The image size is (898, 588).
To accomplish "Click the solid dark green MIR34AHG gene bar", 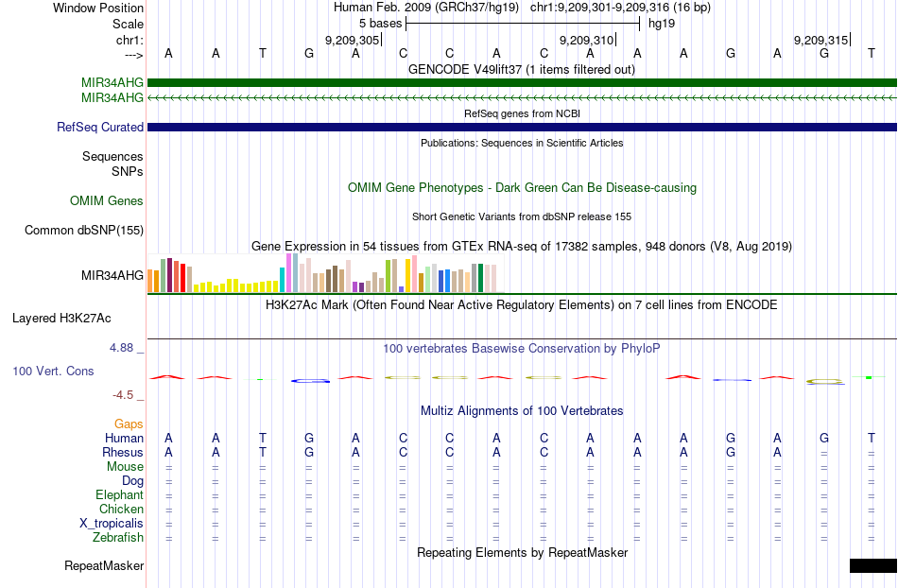I will [x=523, y=82].
